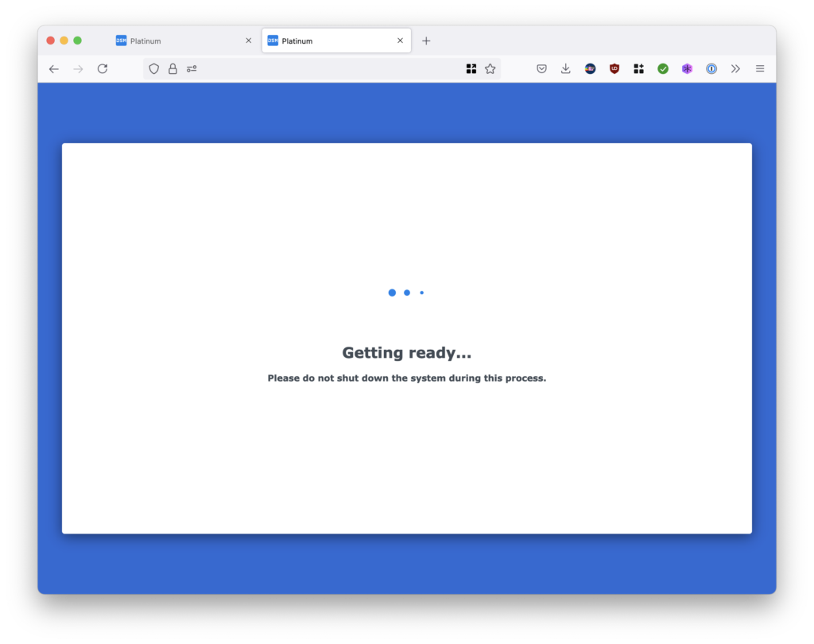Open the downloads panel
814x644 pixels.
[x=566, y=68]
